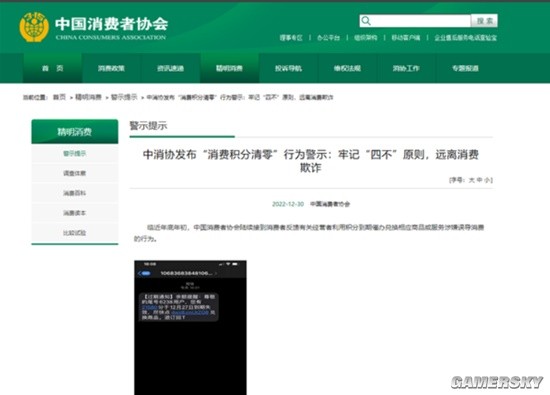The image size is (550, 395).
Task: Open 消费政策 navigation menu item
Action: (111, 68)
